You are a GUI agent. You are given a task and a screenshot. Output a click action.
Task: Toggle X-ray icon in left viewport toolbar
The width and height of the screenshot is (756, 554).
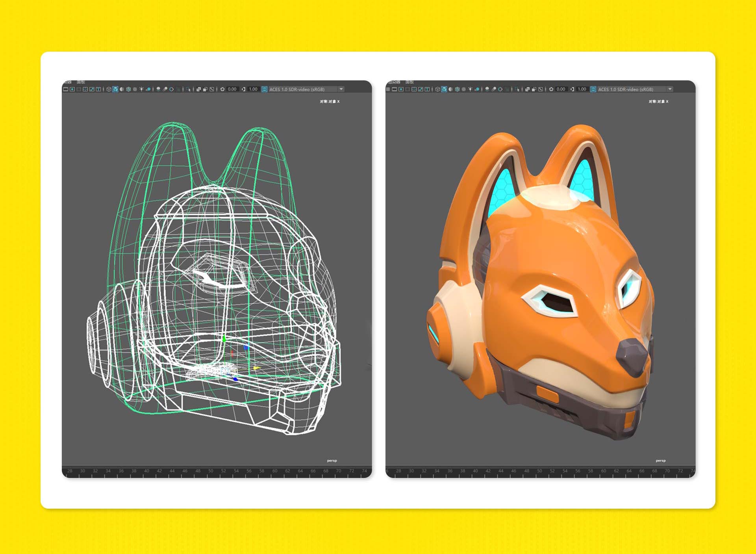coord(198,89)
